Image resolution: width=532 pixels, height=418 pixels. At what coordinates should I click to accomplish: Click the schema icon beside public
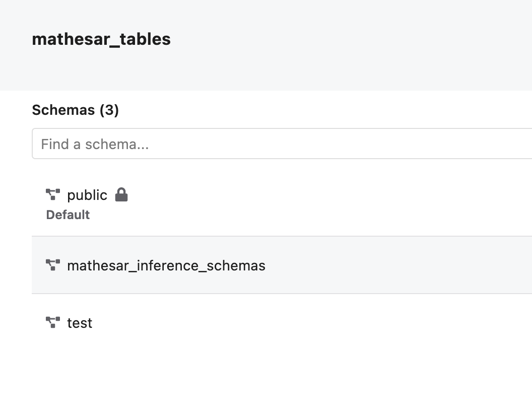point(52,195)
